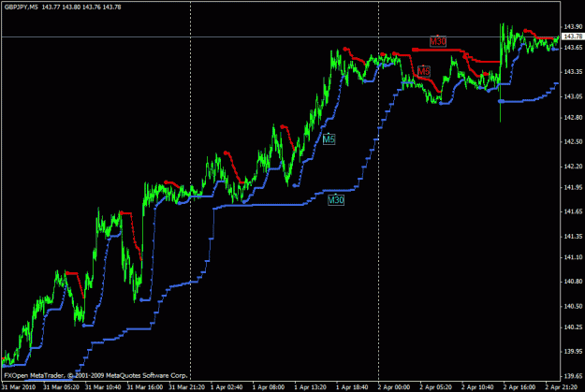Click the 139.65 price axis value
The width and height of the screenshot is (585, 392).
[x=573, y=376]
